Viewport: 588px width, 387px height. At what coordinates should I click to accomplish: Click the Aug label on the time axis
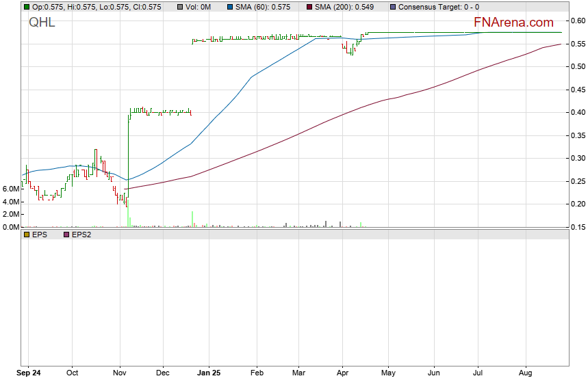pyautogui.click(x=526, y=373)
